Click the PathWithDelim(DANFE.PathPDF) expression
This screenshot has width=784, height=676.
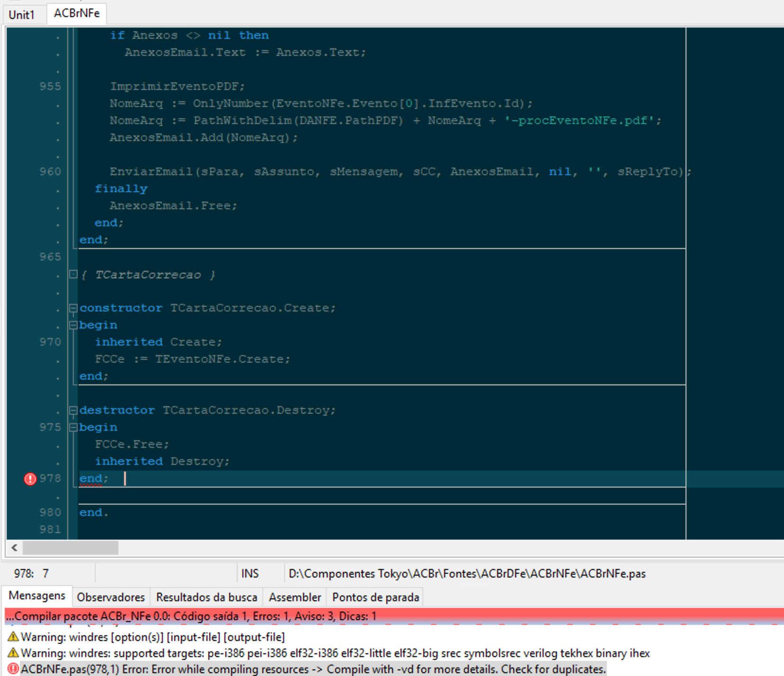coord(298,121)
